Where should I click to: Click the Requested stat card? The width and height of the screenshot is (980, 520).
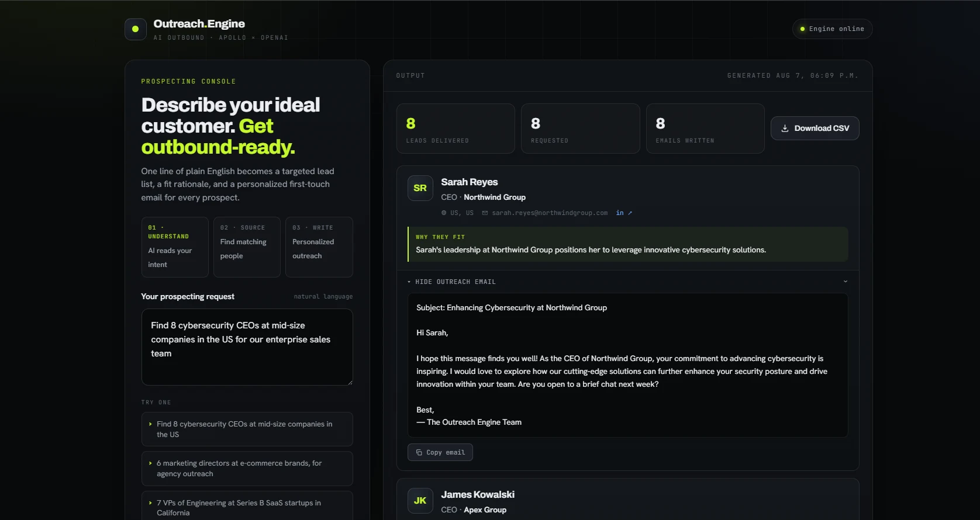point(581,129)
